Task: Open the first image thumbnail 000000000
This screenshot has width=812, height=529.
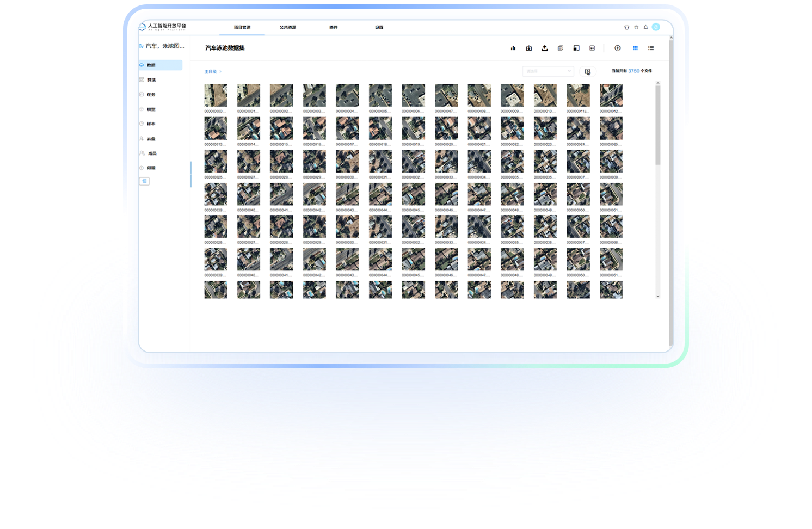Action: [216, 95]
